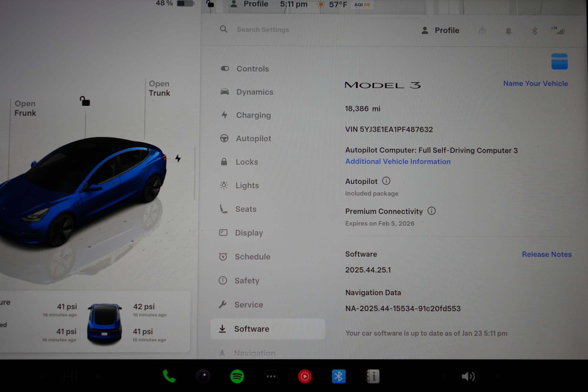Open the notifications bell icon

coord(508,31)
